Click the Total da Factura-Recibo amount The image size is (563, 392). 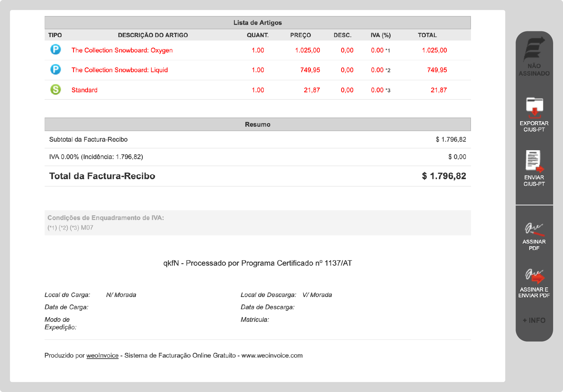[x=444, y=176]
